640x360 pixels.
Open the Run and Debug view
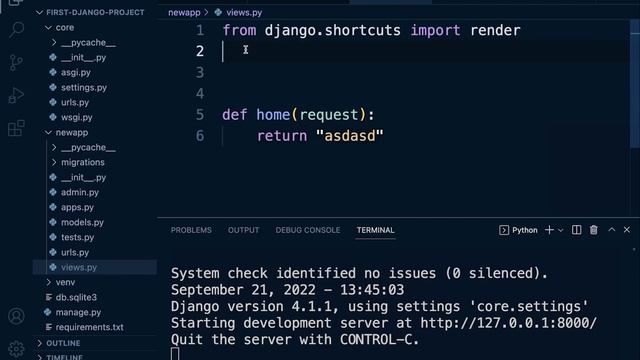click(16, 96)
